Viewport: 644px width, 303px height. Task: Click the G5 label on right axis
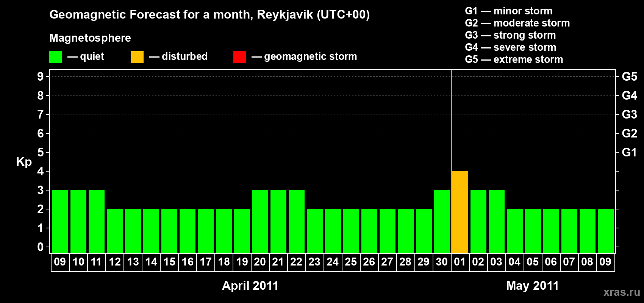point(630,77)
